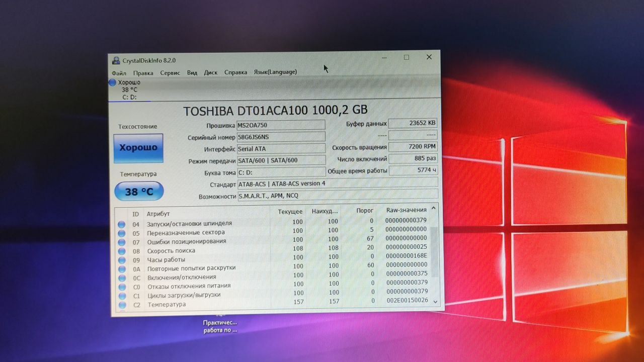Screen dimensions: 644x362
Task: Click the Raw-значения column header
Action: tap(407, 210)
